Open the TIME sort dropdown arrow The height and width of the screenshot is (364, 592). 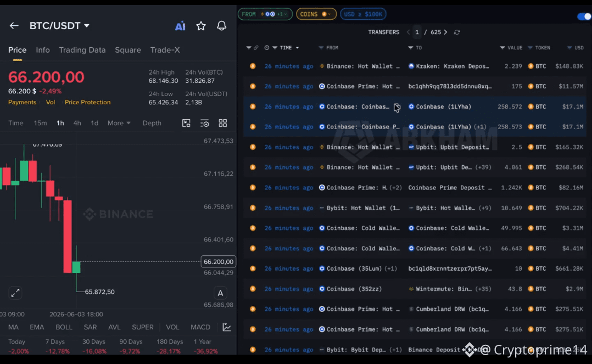297,48
